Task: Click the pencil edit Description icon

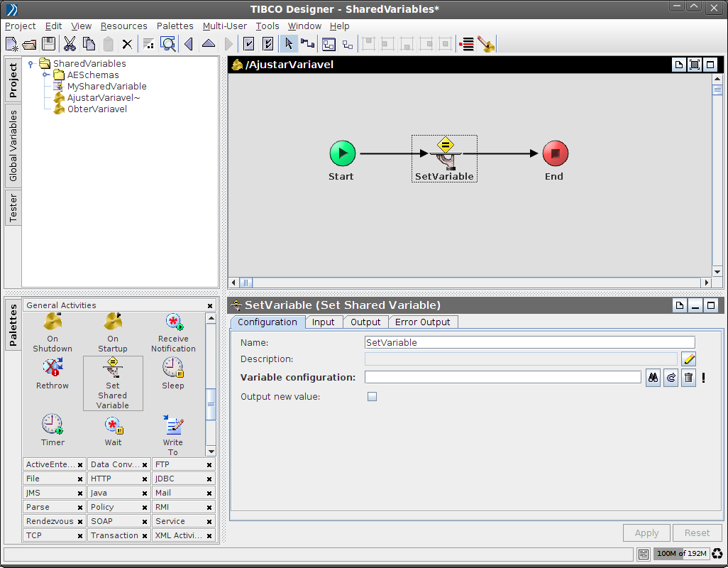Action: click(688, 359)
